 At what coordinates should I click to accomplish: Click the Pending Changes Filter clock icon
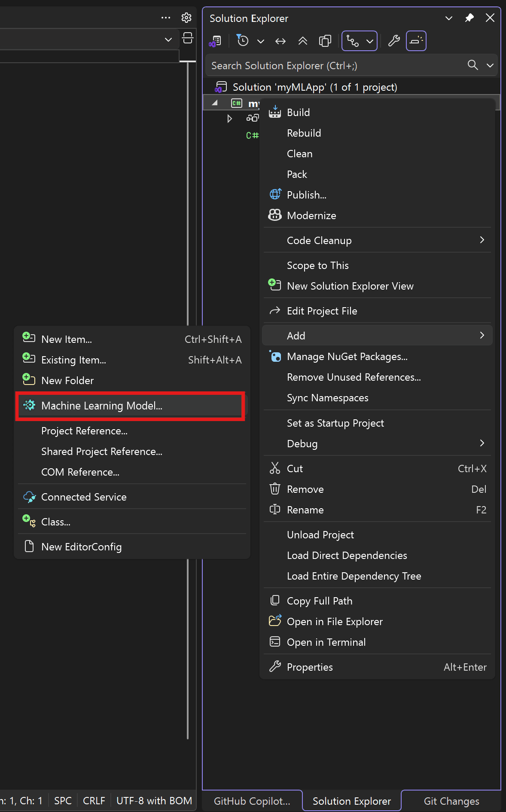[x=243, y=41]
